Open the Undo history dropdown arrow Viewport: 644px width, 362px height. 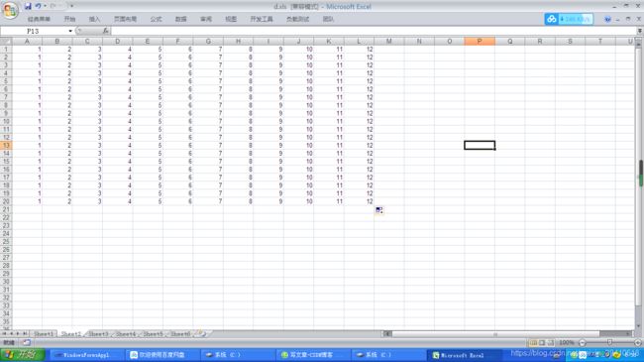(45, 6)
